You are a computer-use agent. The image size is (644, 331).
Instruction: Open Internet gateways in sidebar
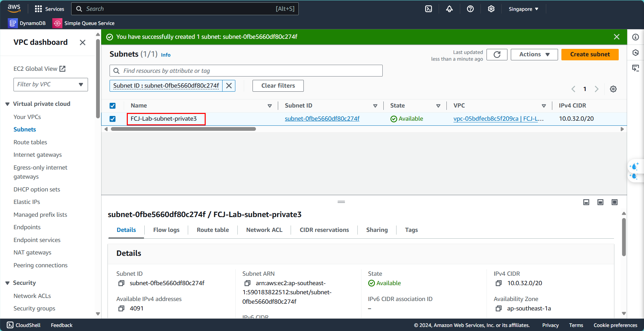[x=38, y=155]
